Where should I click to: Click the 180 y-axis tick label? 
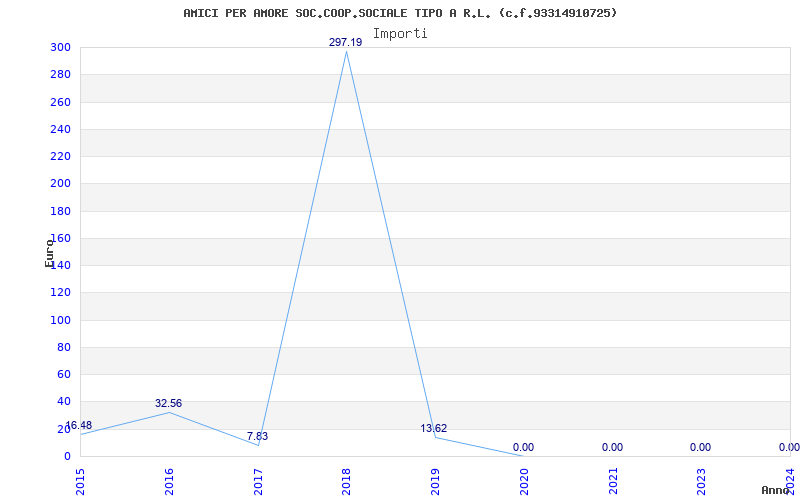coord(60,211)
